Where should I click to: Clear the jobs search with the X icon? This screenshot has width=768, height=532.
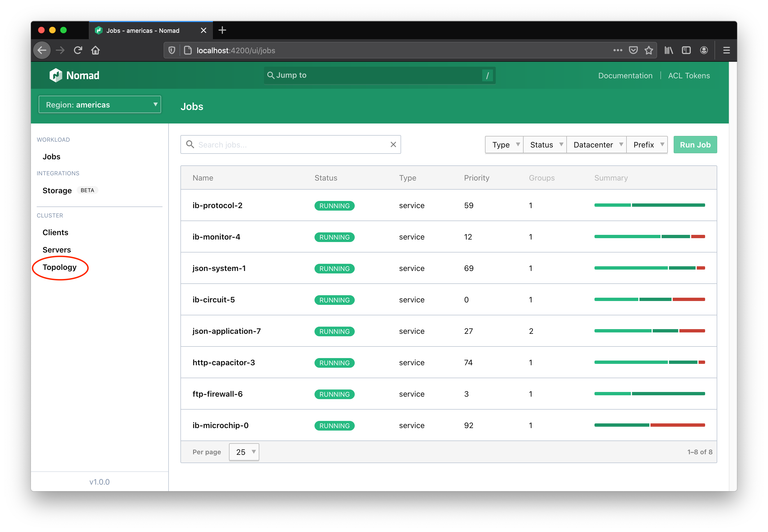393,144
